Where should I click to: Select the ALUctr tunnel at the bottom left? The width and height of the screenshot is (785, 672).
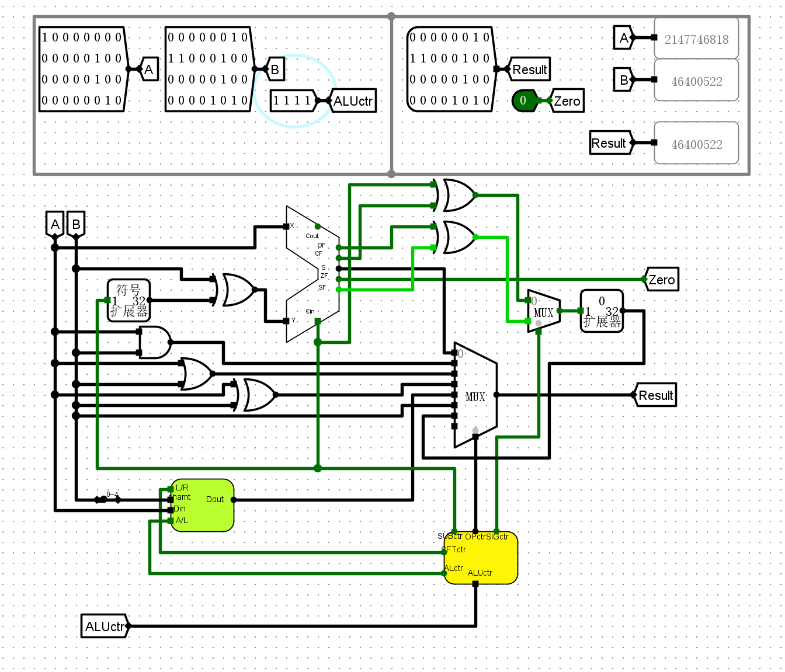pos(105,626)
